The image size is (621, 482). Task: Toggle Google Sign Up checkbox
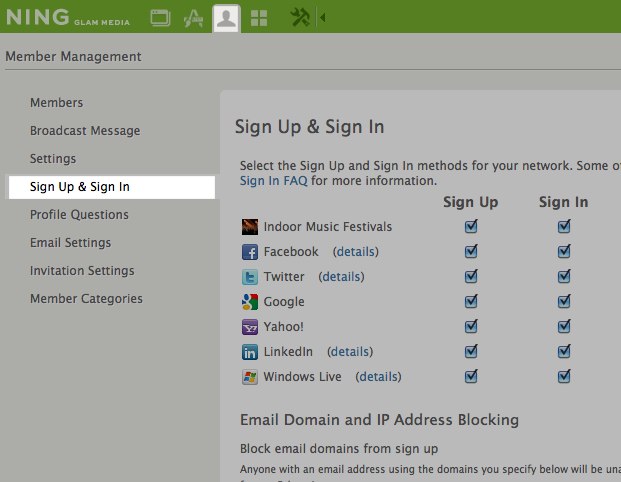(x=471, y=301)
